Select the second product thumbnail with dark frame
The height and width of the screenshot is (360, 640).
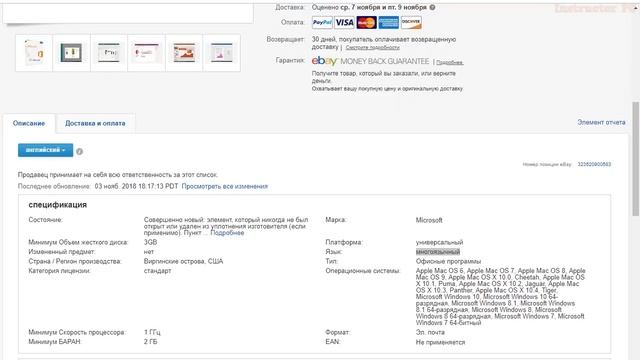(71, 53)
